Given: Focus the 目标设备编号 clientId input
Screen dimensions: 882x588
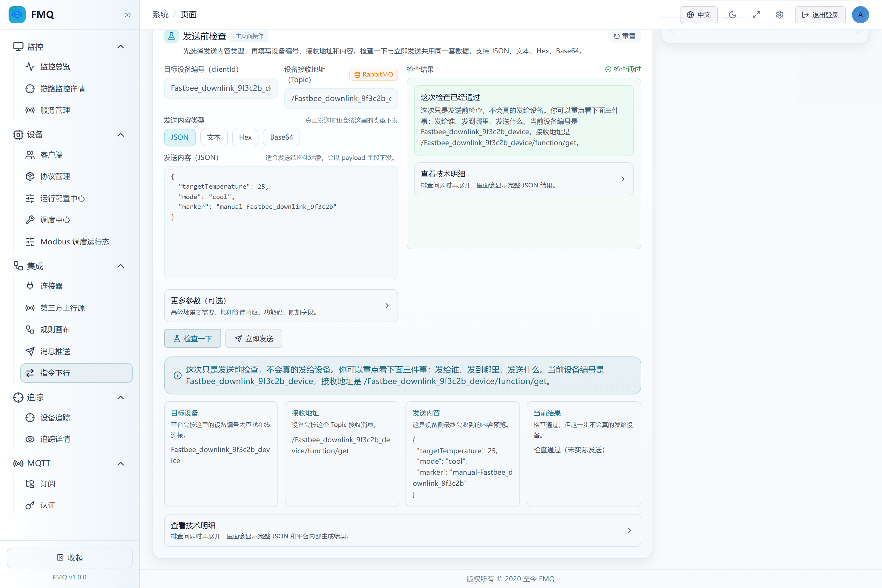Looking at the screenshot, I should click(x=221, y=88).
